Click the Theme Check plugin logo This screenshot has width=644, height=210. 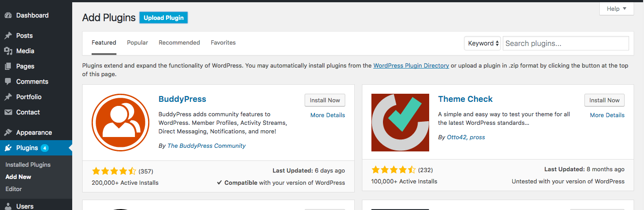pyautogui.click(x=400, y=123)
